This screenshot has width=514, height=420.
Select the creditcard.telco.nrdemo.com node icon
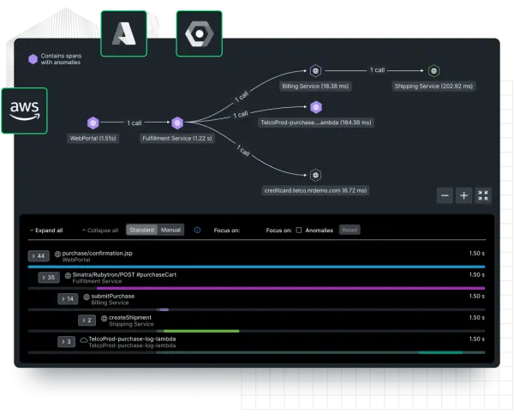[315, 175]
